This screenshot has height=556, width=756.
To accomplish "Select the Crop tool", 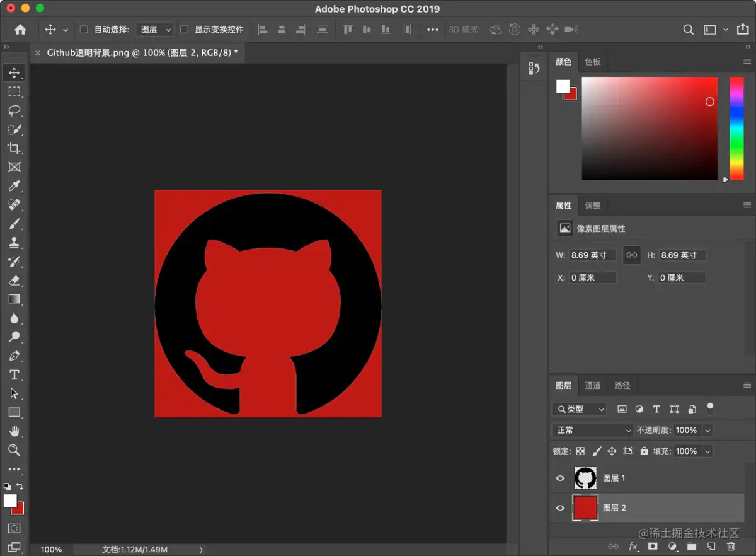I will coord(14,149).
